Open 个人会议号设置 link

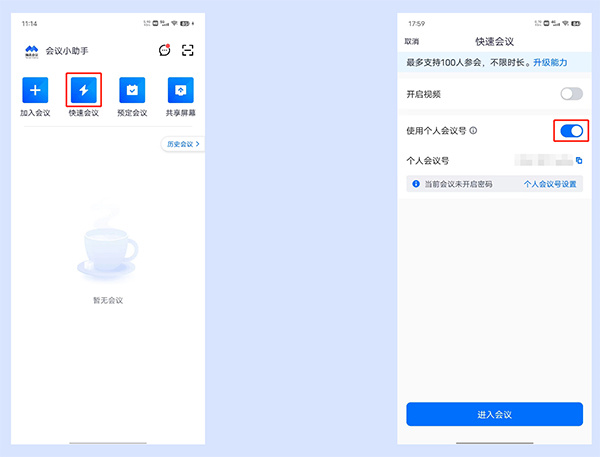point(550,184)
